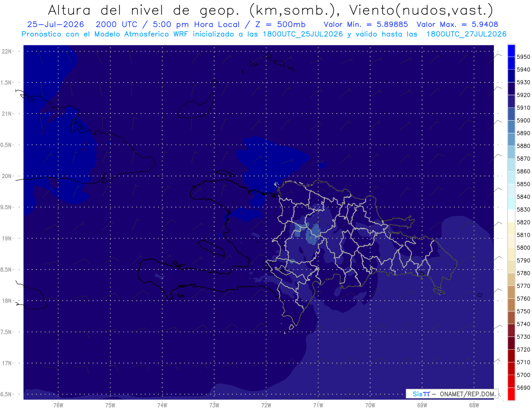
Task: Click the legend value '5750'
Action: (524, 311)
